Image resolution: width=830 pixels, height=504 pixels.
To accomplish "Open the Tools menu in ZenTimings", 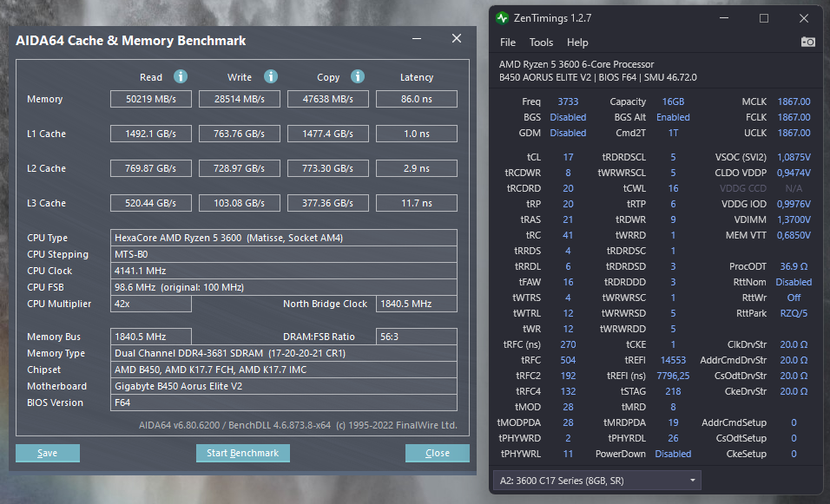I will point(541,43).
